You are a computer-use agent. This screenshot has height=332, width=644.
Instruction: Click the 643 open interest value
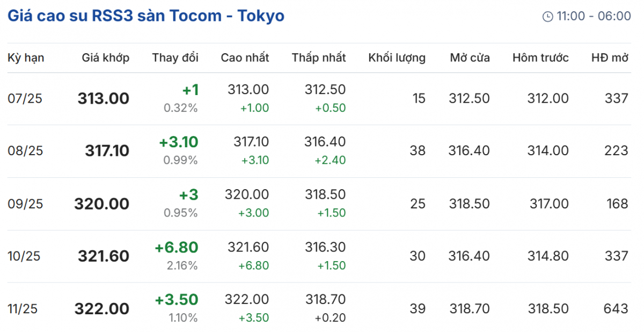(x=615, y=309)
